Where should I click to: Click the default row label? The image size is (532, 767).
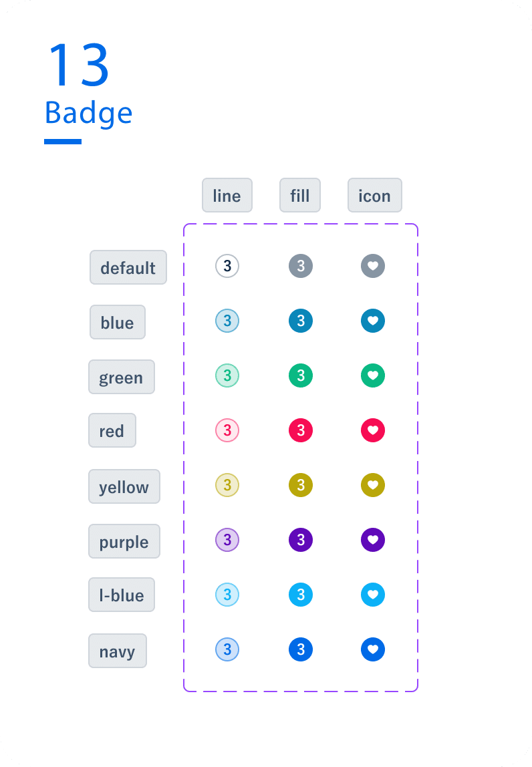tap(128, 267)
